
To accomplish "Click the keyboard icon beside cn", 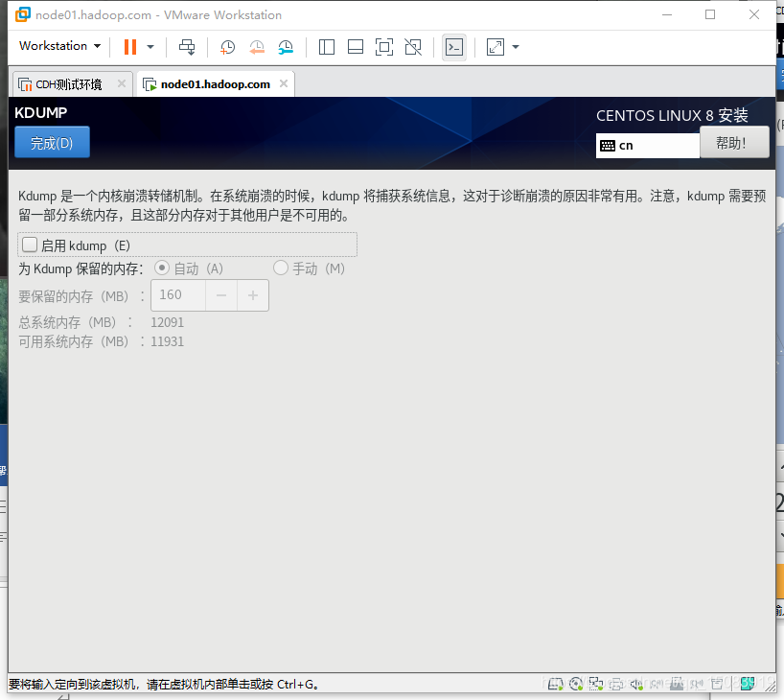I will 608,146.
